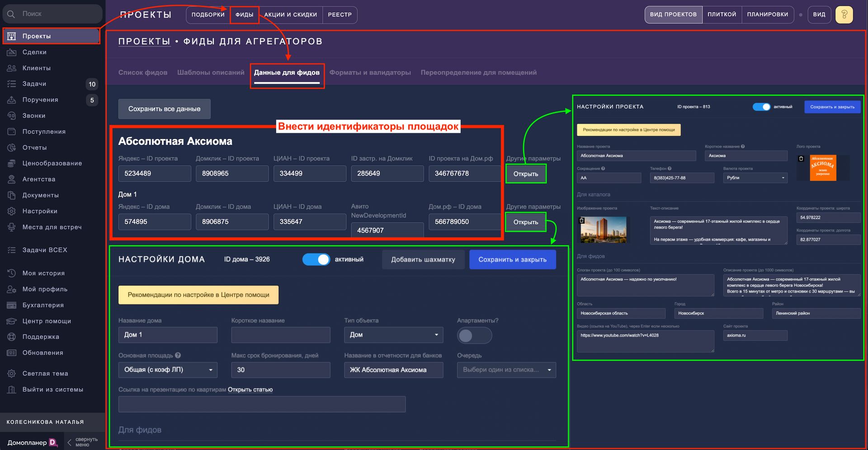Click the Открыть статью link

pyautogui.click(x=250, y=389)
